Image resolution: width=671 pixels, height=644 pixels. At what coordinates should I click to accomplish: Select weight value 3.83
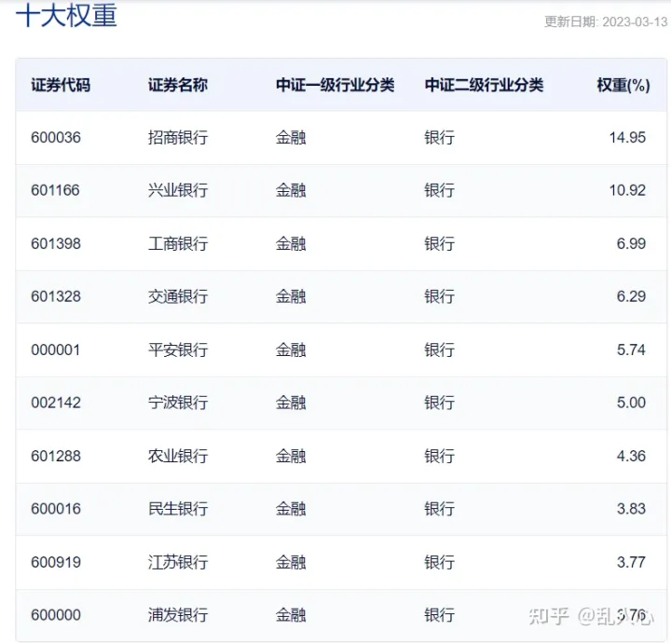pyautogui.click(x=631, y=508)
